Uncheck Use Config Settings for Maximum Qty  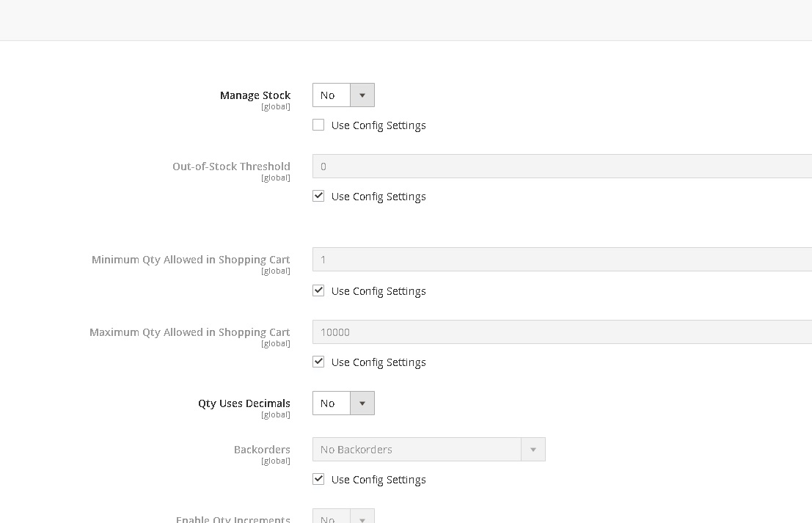pyautogui.click(x=318, y=361)
